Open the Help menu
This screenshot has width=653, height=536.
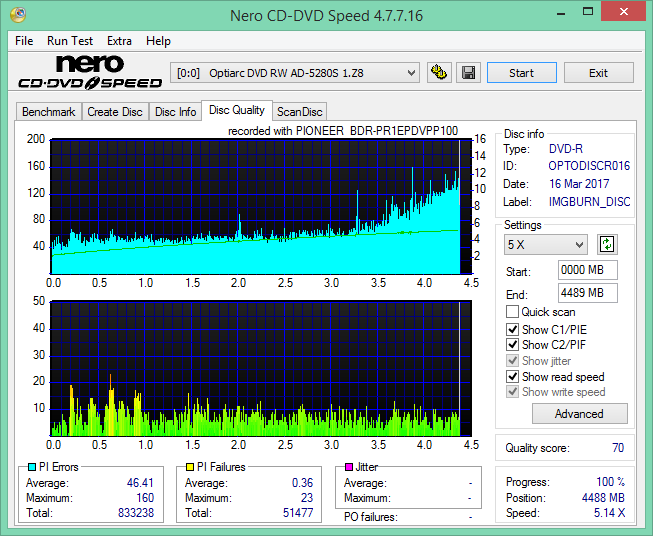(x=158, y=41)
